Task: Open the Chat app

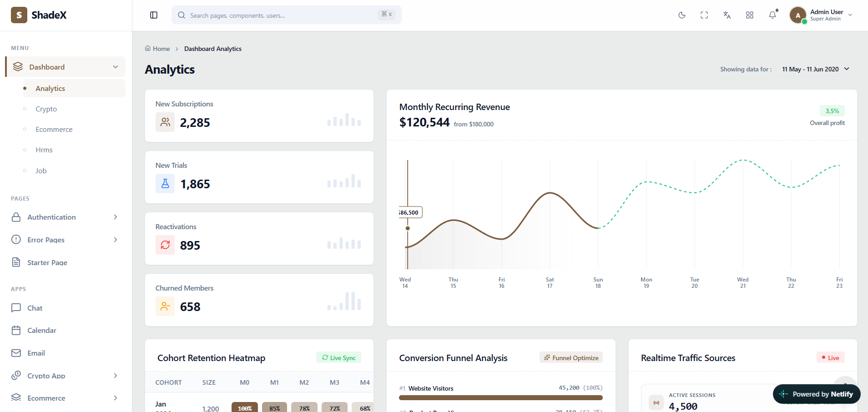Action: 35,308
